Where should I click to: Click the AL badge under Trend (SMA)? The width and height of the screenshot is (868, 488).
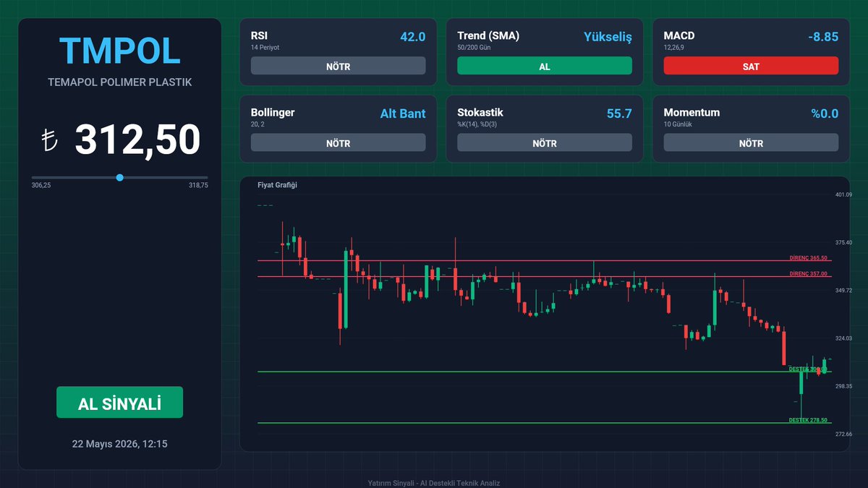click(545, 66)
